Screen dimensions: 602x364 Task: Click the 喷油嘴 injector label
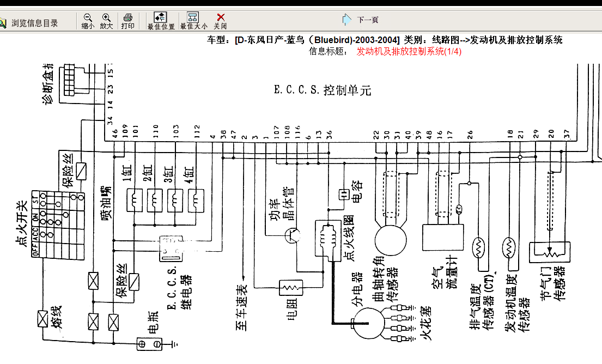(106, 203)
